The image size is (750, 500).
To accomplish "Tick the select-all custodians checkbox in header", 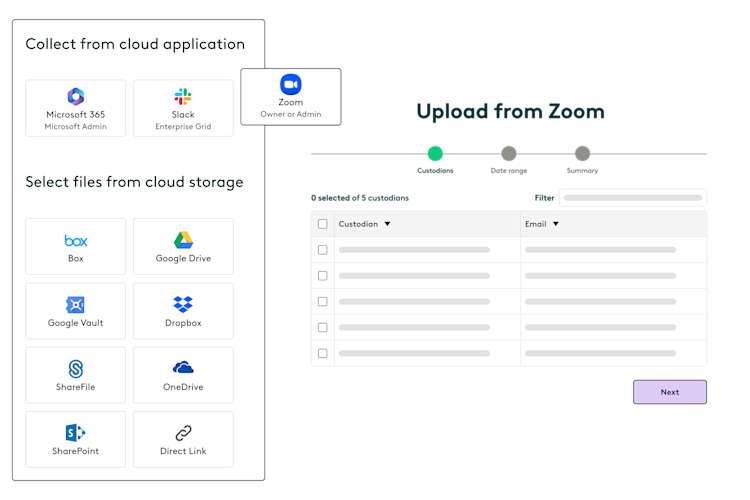I will pyautogui.click(x=323, y=224).
